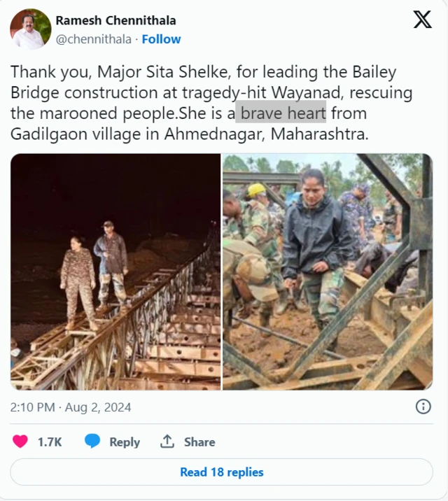Click the Read 18 replies button
The height and width of the screenshot is (501, 448).
click(x=221, y=472)
